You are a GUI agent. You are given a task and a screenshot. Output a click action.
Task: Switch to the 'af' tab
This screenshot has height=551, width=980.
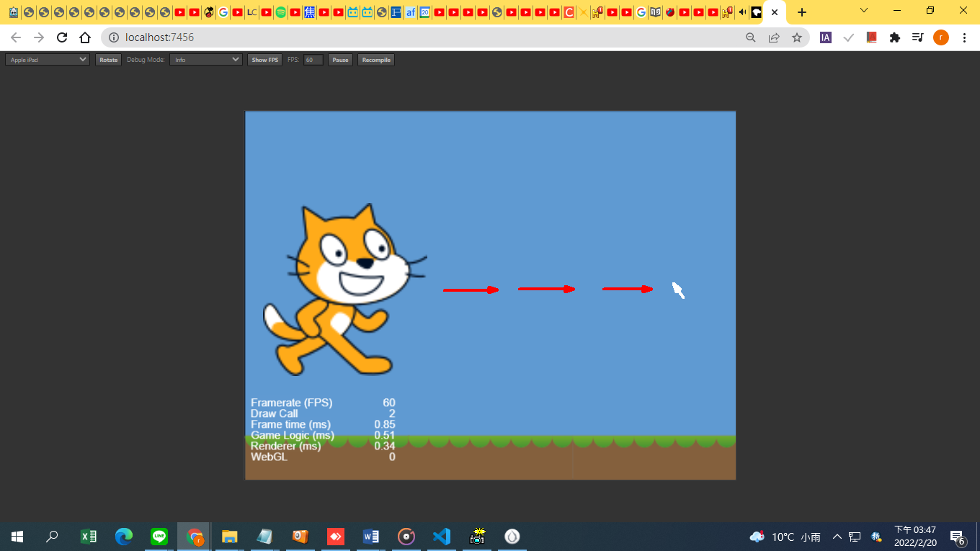(410, 12)
